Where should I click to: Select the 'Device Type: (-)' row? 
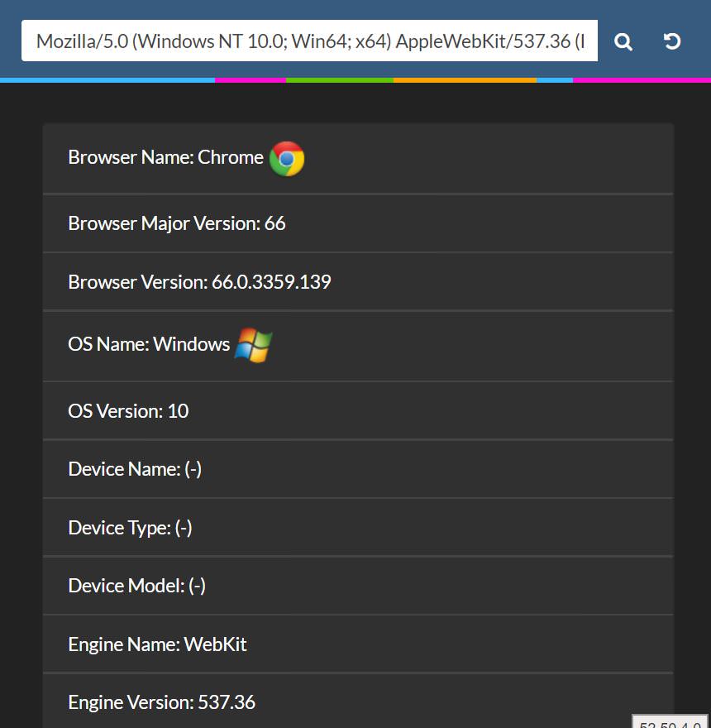[x=358, y=528]
